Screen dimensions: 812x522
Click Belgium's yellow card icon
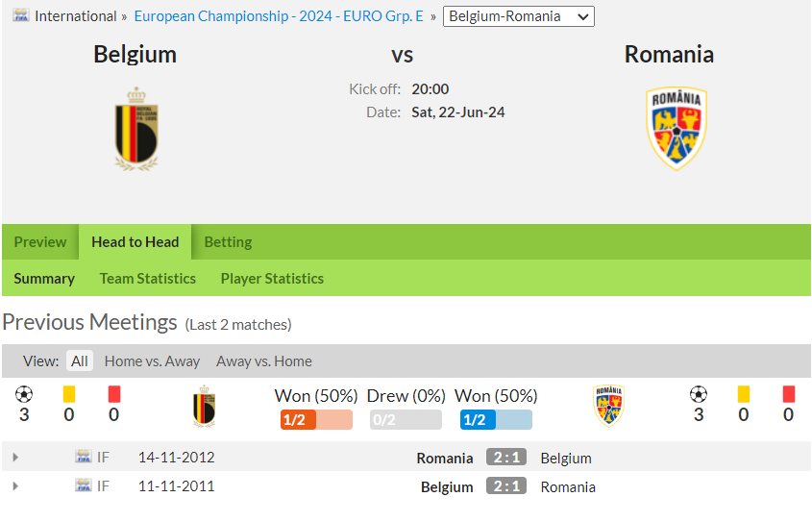coord(69,394)
